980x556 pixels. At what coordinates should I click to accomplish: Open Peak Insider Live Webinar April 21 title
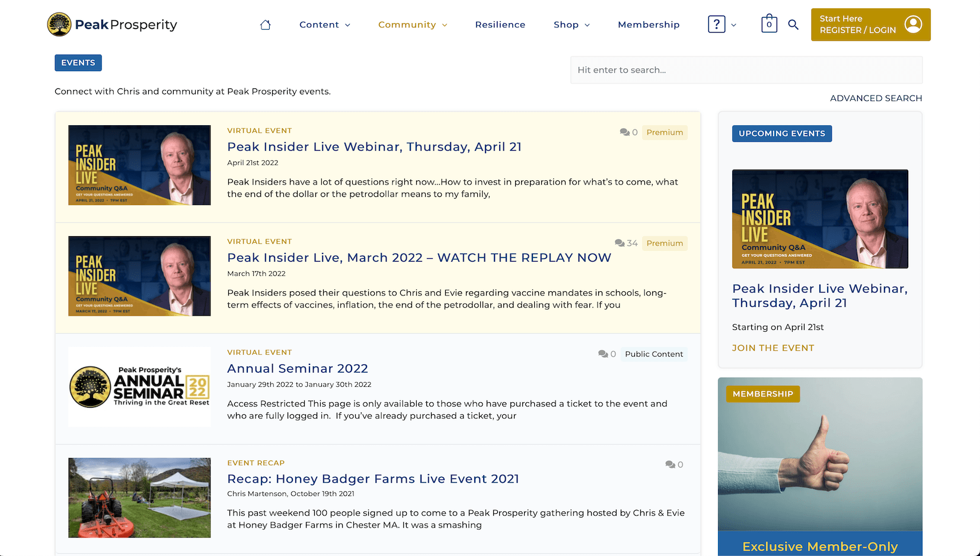click(x=374, y=147)
